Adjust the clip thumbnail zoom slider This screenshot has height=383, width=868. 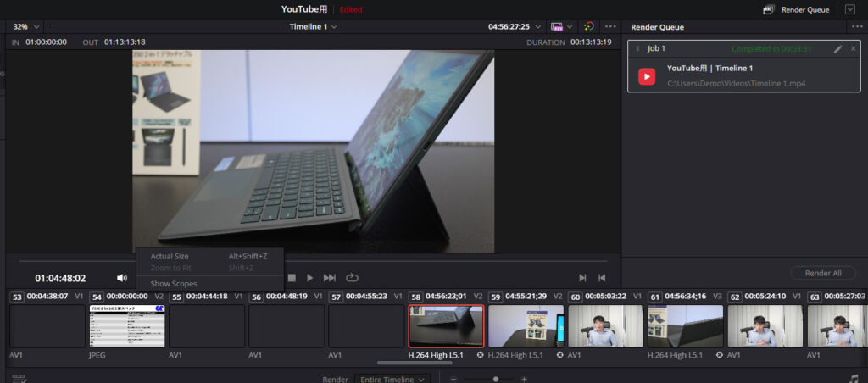[495, 379]
